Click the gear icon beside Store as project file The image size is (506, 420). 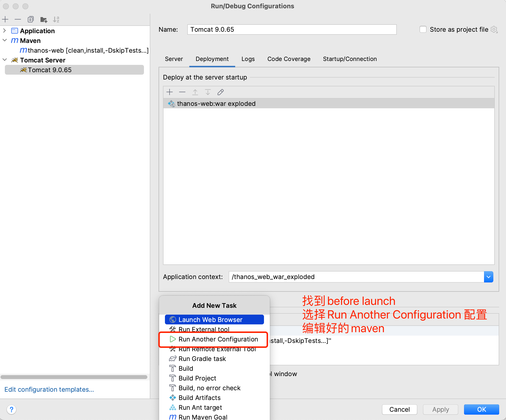(494, 30)
